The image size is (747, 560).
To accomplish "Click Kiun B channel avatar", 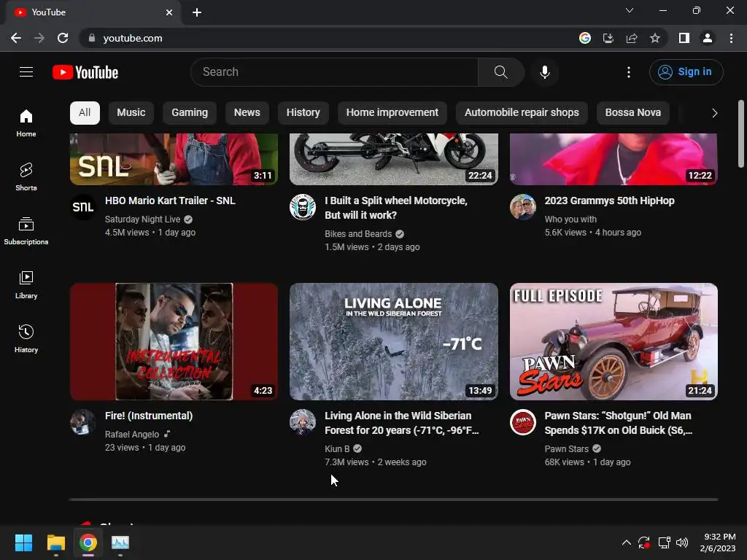I will (303, 422).
